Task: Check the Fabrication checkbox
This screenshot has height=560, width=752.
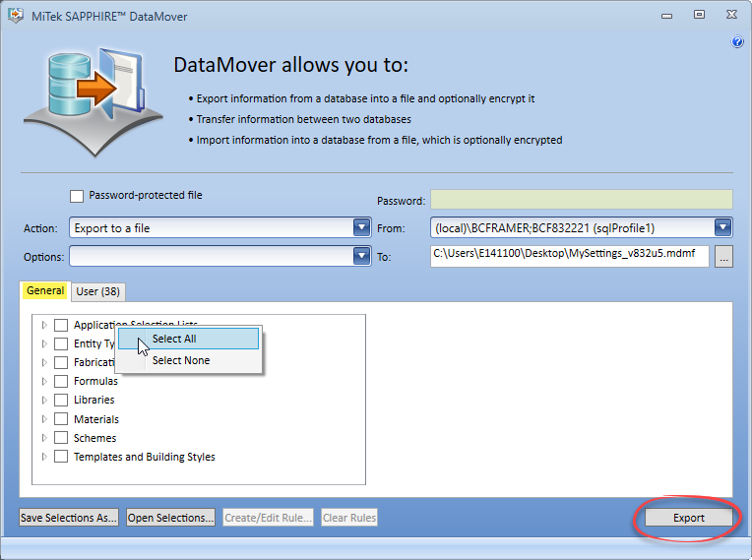Action: (61, 362)
